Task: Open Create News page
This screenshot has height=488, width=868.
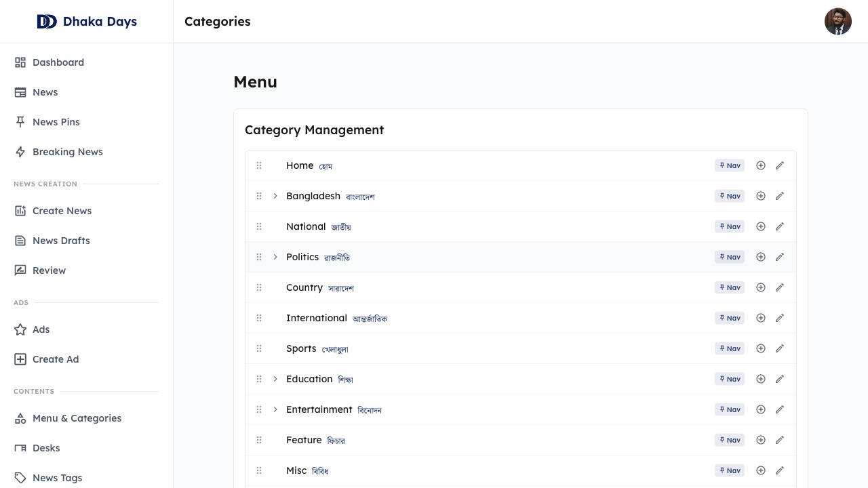Action: (86, 211)
